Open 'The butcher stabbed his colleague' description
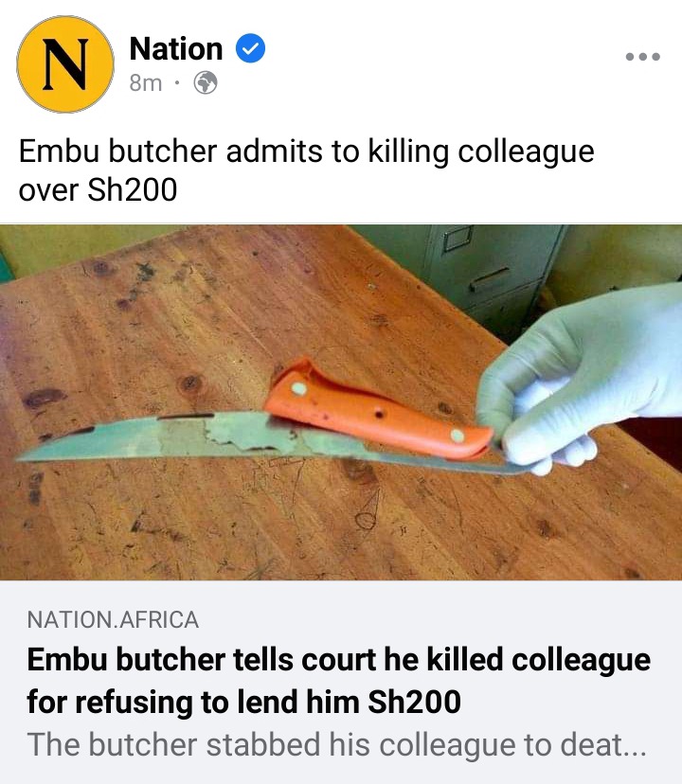The image size is (682, 784). click(x=336, y=744)
